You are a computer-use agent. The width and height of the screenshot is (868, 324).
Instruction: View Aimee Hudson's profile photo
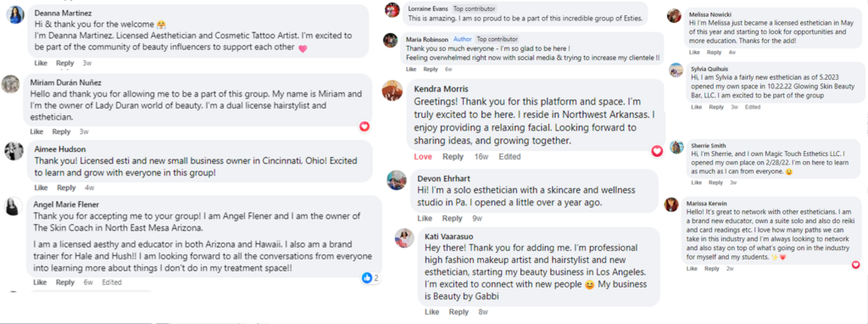click(x=14, y=151)
